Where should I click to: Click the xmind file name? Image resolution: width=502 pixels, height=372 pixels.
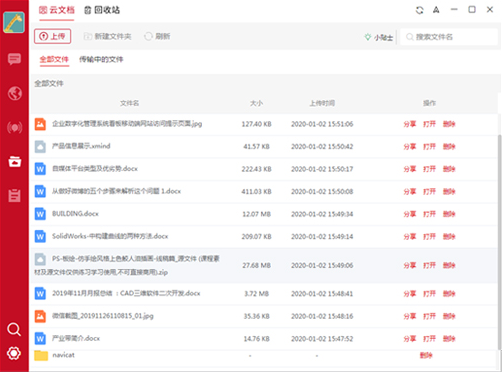(81, 146)
